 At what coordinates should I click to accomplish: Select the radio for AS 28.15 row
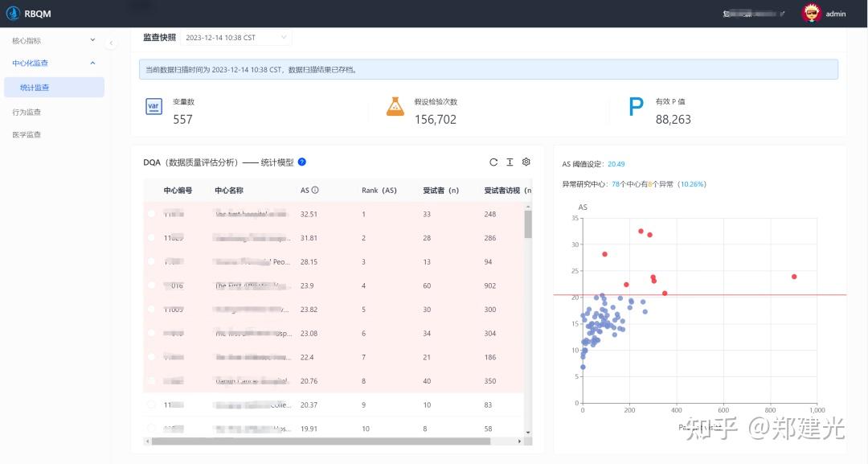152,261
